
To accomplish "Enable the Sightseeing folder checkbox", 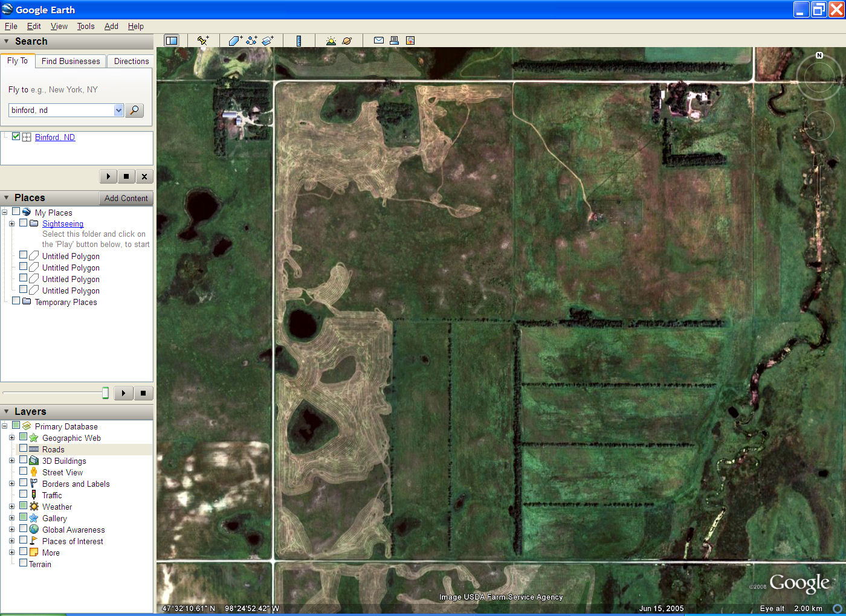I will coord(23,223).
